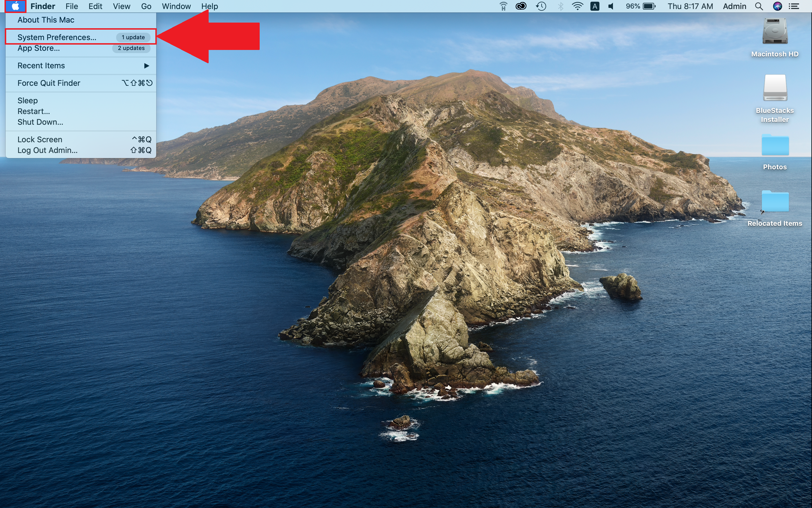
Task: Choose Shut Down… from Apple menu
Action: click(81, 122)
